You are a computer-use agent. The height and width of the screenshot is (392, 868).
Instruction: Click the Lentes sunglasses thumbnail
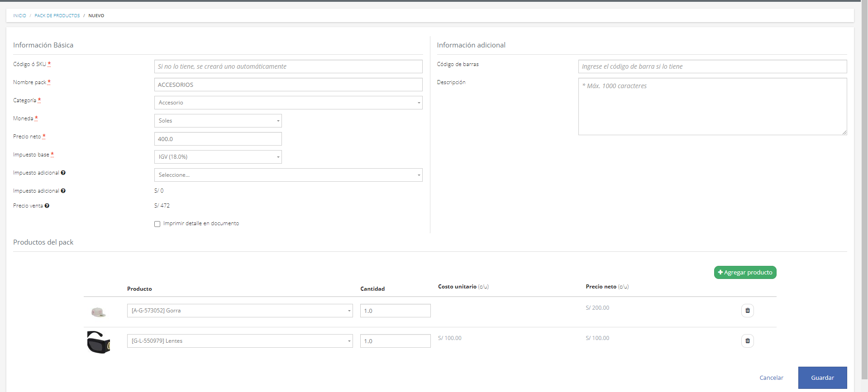[x=99, y=342]
